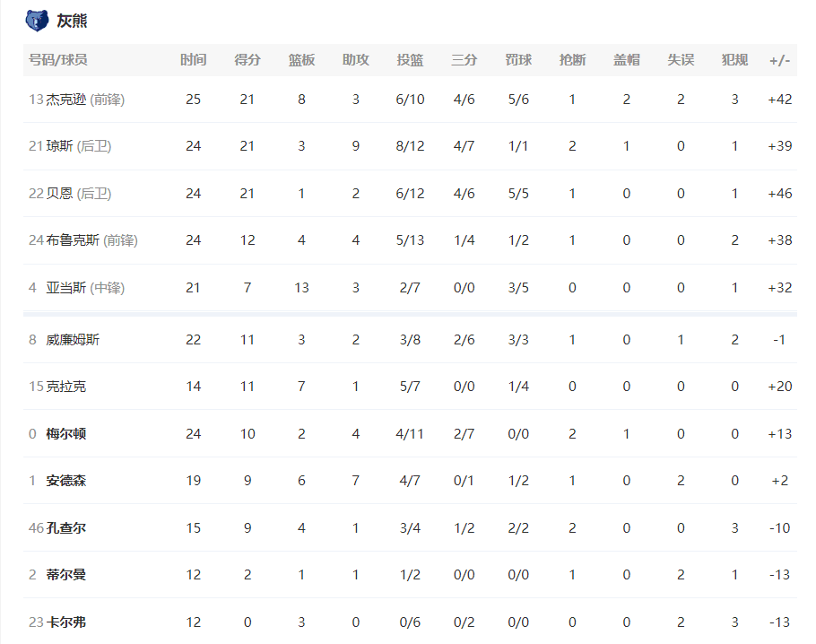Open center 亚当斯 player link
This screenshot has width=816, height=644.
click(x=66, y=288)
